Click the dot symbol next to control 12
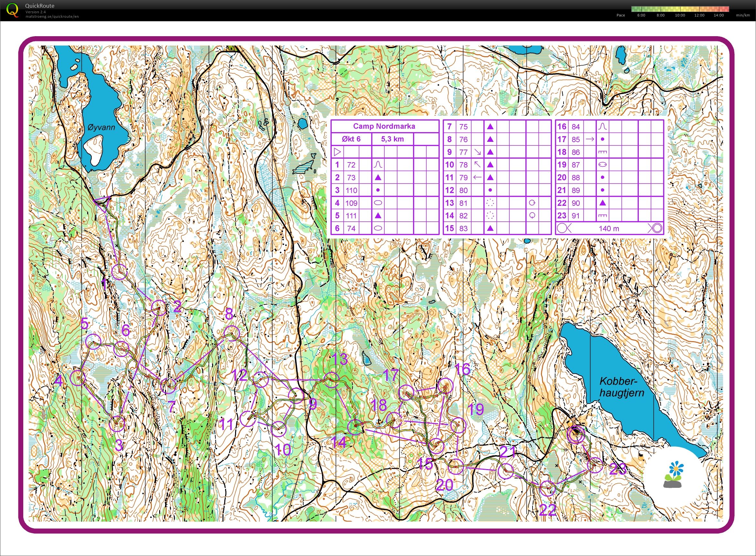This screenshot has width=756, height=556. (491, 190)
